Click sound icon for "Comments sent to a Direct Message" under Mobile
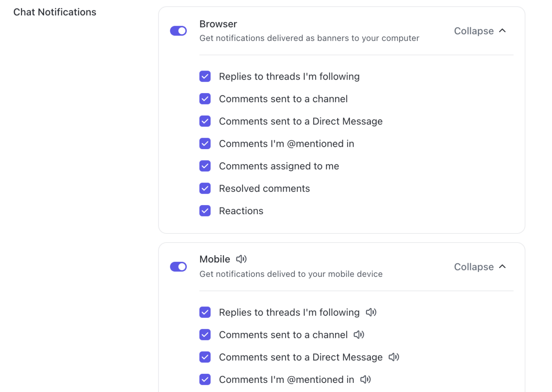Screen dimensions: 552x392 [393, 357]
